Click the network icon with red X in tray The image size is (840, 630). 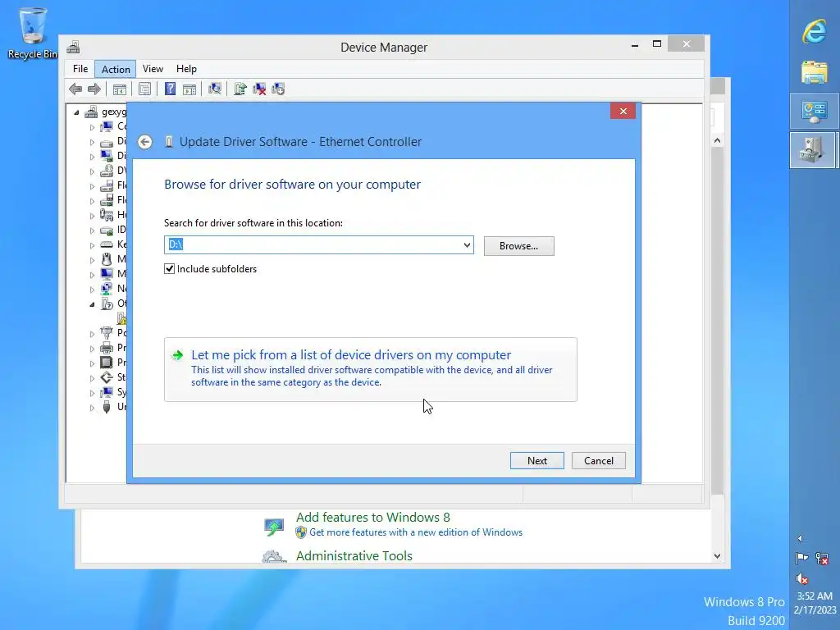(822, 559)
